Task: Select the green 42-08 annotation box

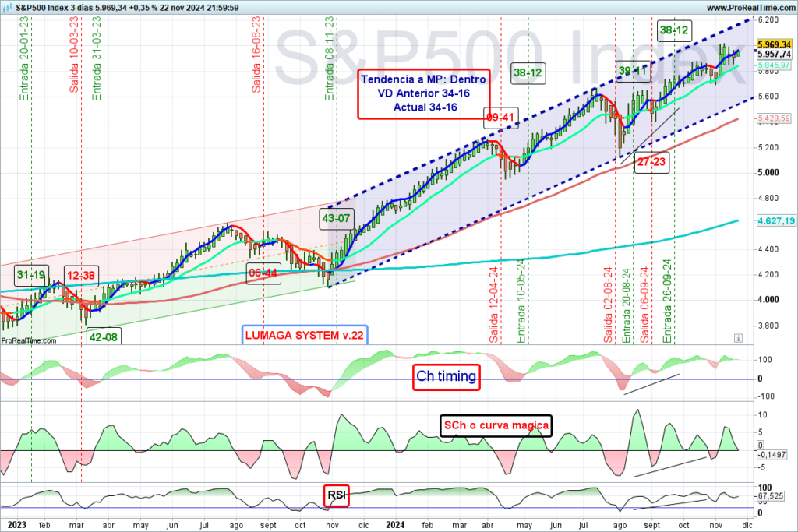Action: click(104, 336)
